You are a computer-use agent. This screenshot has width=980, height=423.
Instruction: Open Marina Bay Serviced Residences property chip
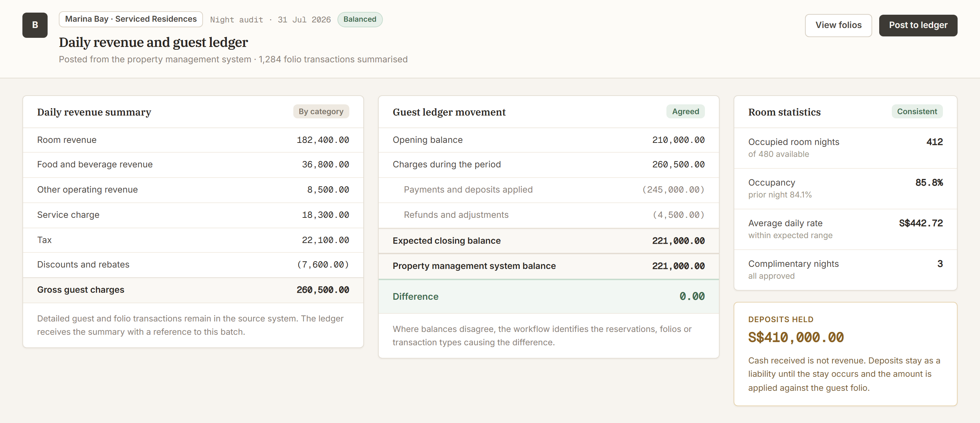(x=131, y=19)
